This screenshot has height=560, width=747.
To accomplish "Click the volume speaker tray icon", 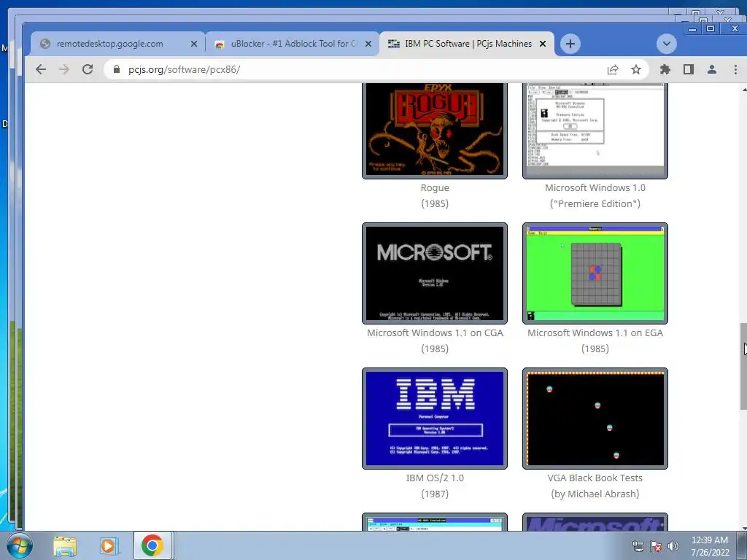I will click(673, 546).
